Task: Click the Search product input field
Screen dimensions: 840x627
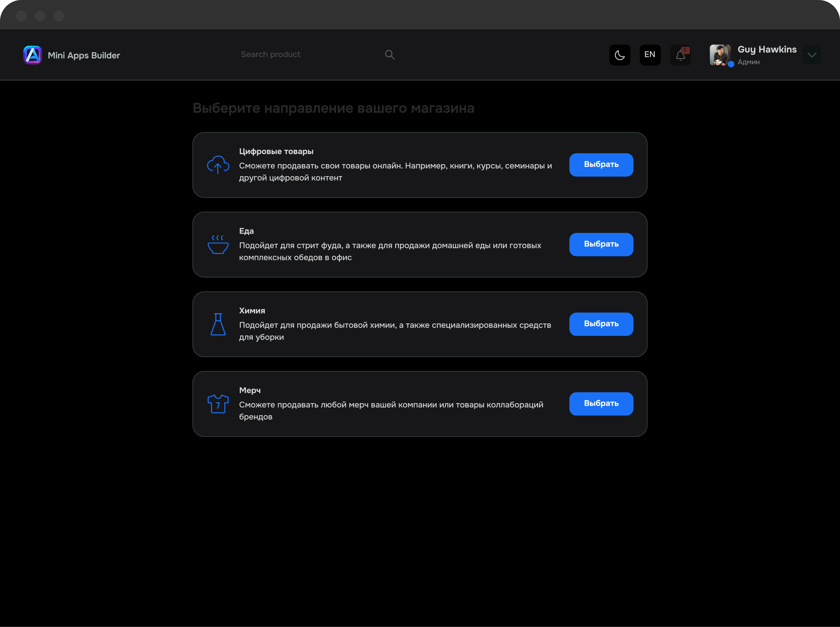Action: coord(315,54)
